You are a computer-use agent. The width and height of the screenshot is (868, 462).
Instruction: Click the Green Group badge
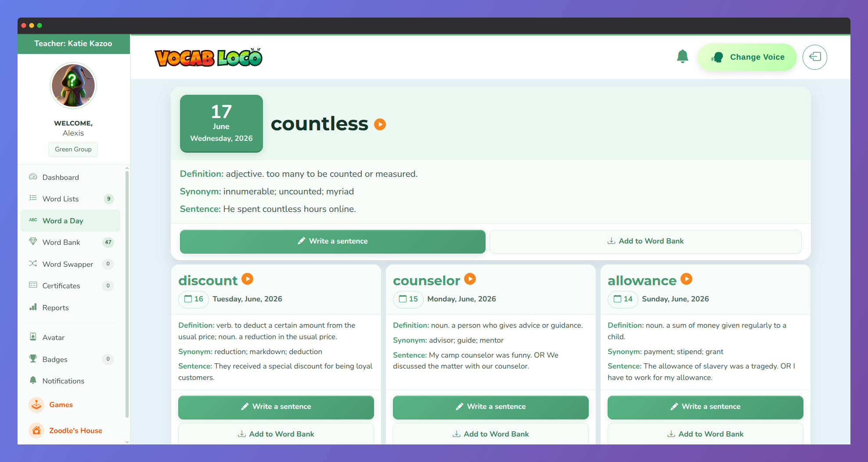pos(73,150)
